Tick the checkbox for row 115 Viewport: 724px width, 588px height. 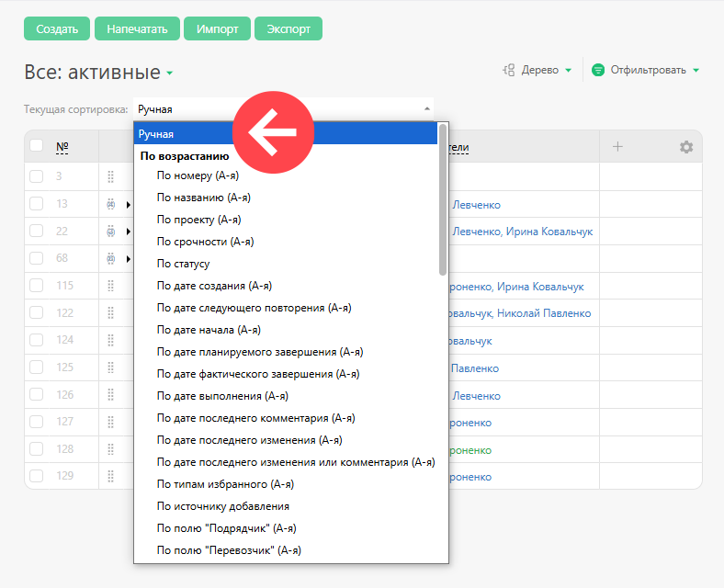[37, 285]
